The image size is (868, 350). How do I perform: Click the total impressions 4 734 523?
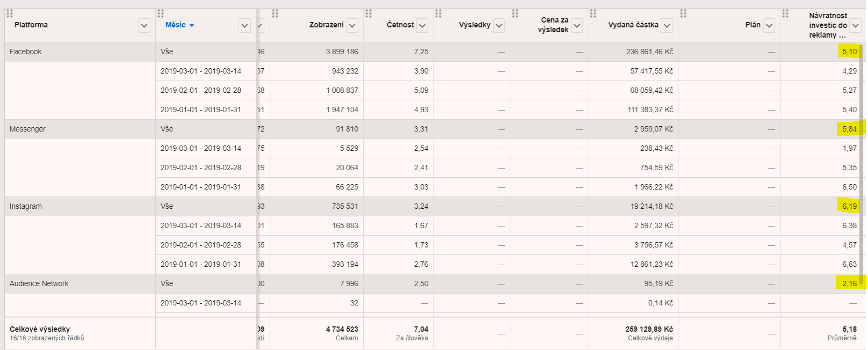click(342, 329)
